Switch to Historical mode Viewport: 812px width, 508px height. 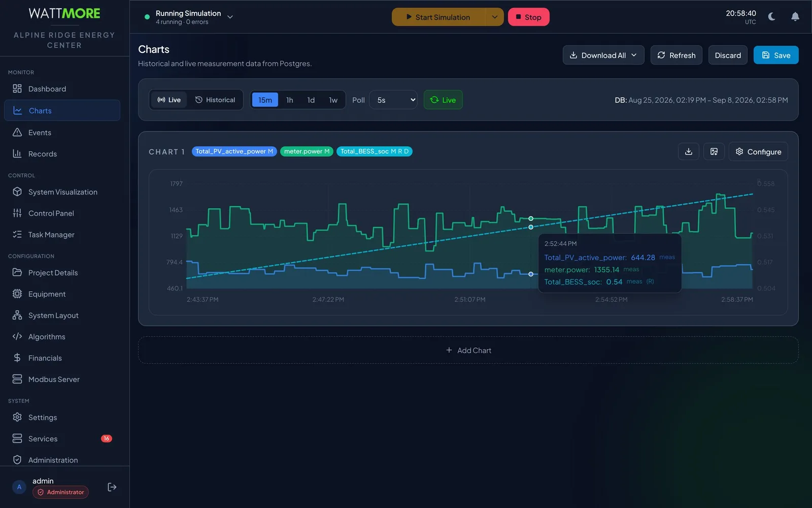[215, 100]
